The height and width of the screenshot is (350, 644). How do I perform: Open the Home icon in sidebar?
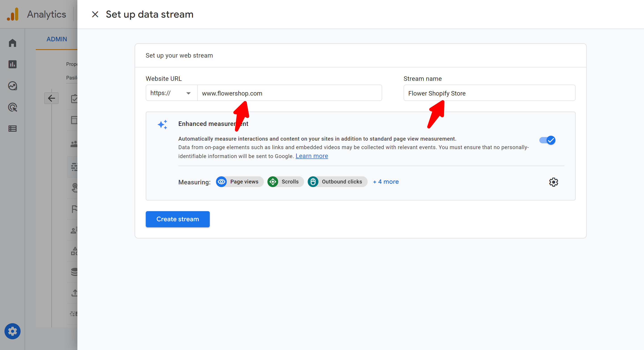point(13,43)
